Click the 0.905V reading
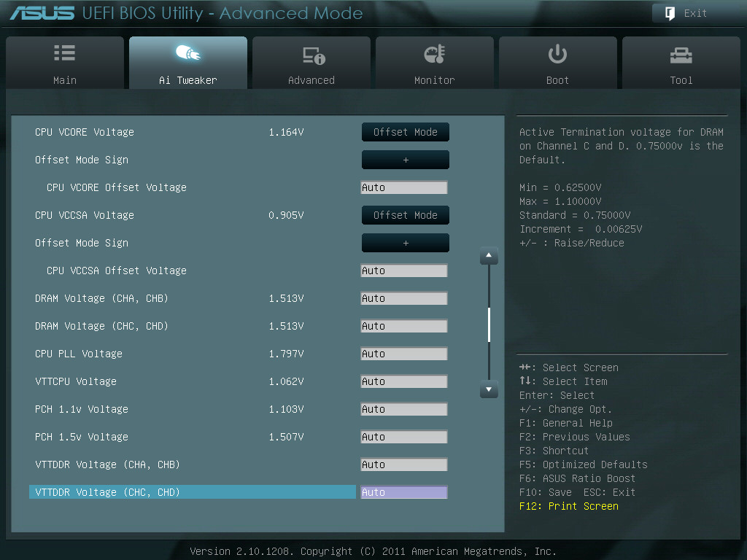This screenshot has width=747, height=560. click(x=286, y=215)
